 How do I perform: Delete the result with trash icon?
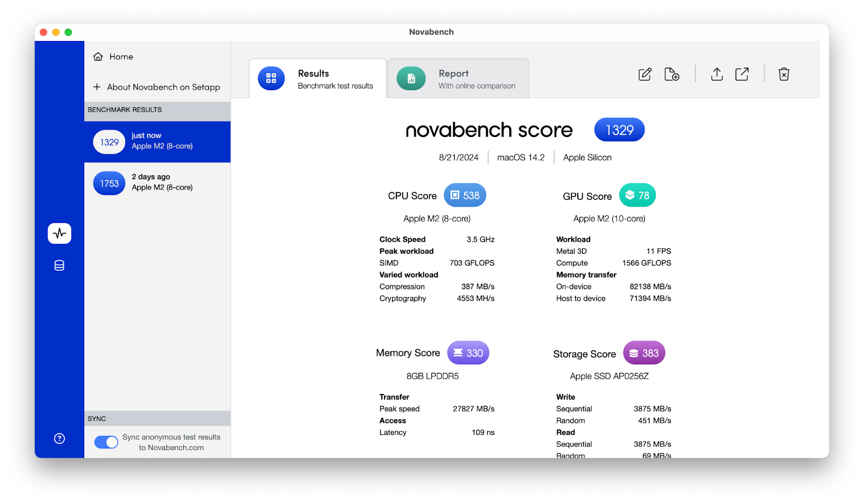click(784, 74)
